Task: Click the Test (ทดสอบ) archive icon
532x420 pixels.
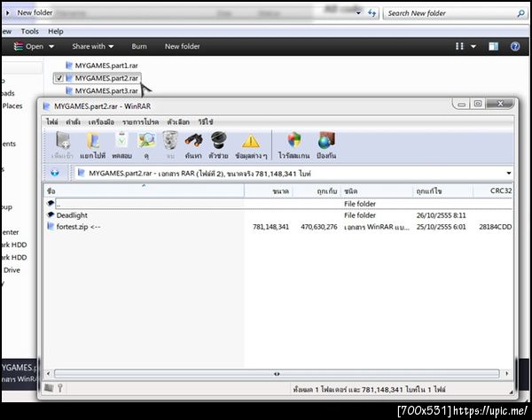Action: click(x=121, y=141)
